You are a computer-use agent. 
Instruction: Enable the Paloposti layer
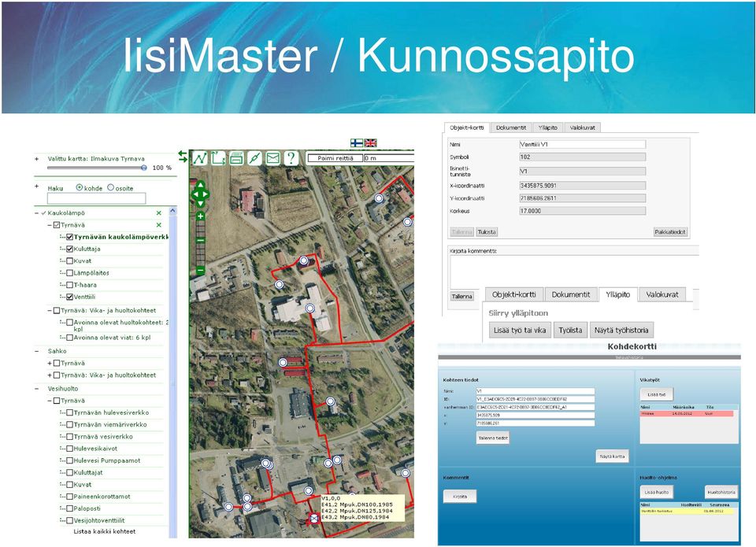[x=69, y=508]
